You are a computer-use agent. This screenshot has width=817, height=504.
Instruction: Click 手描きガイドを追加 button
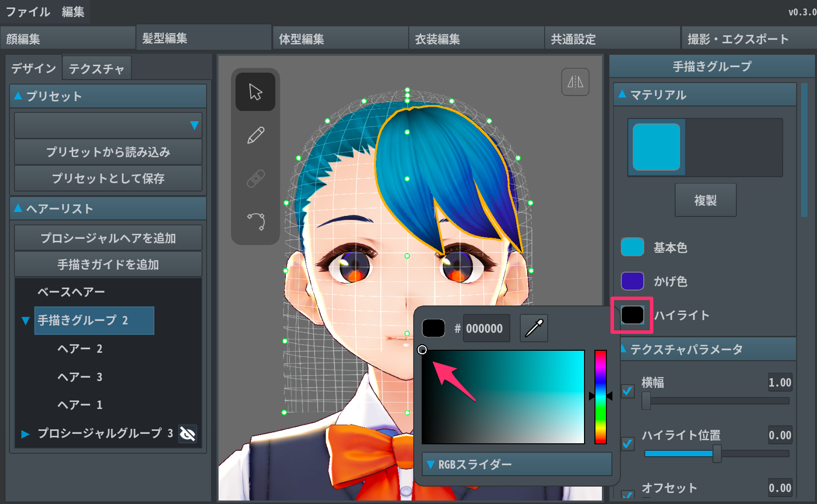tap(108, 264)
